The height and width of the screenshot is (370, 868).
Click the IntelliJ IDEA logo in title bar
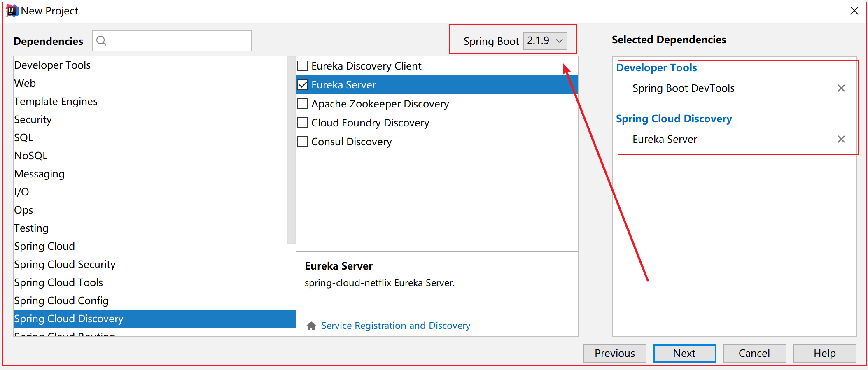tap(12, 11)
